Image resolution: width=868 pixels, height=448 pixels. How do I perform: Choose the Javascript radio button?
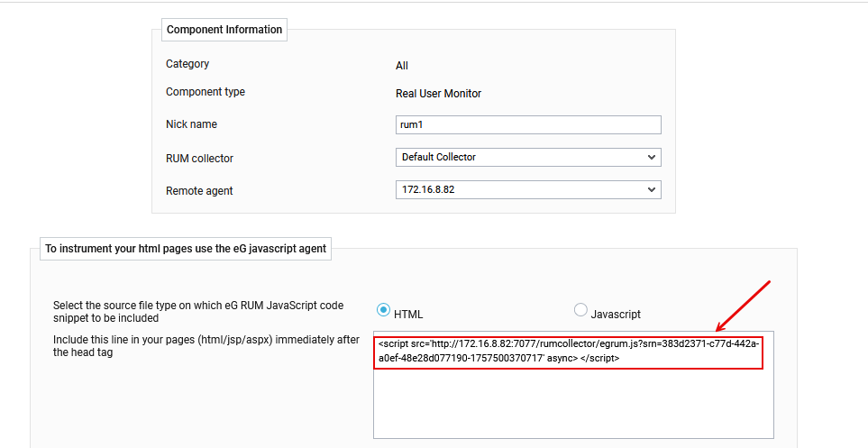click(580, 310)
